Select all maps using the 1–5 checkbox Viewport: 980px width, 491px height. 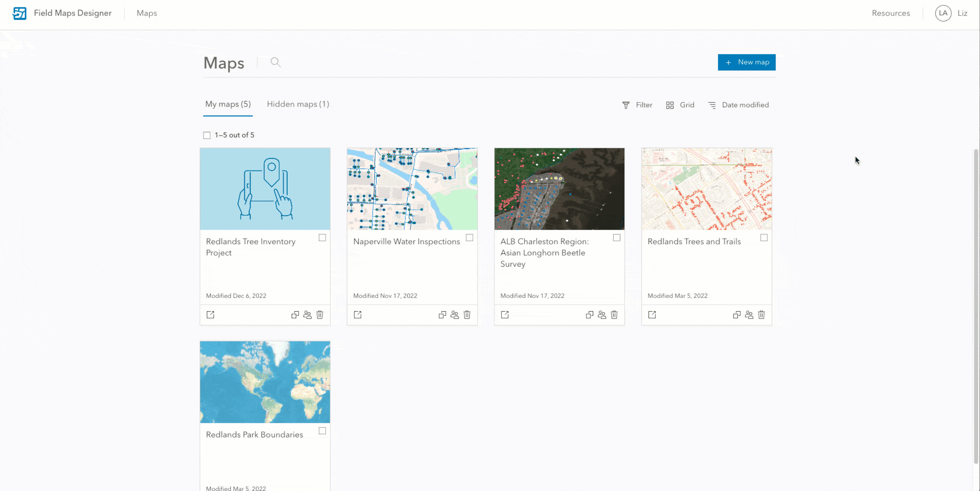tap(207, 135)
